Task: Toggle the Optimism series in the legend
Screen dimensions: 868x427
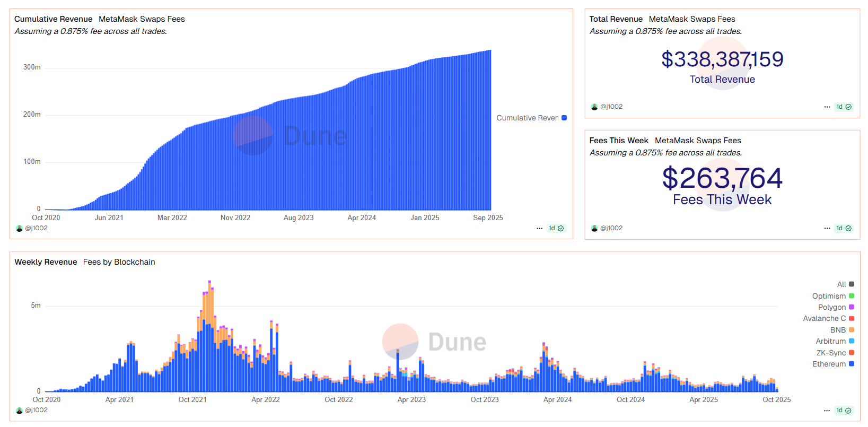Action: click(x=833, y=297)
